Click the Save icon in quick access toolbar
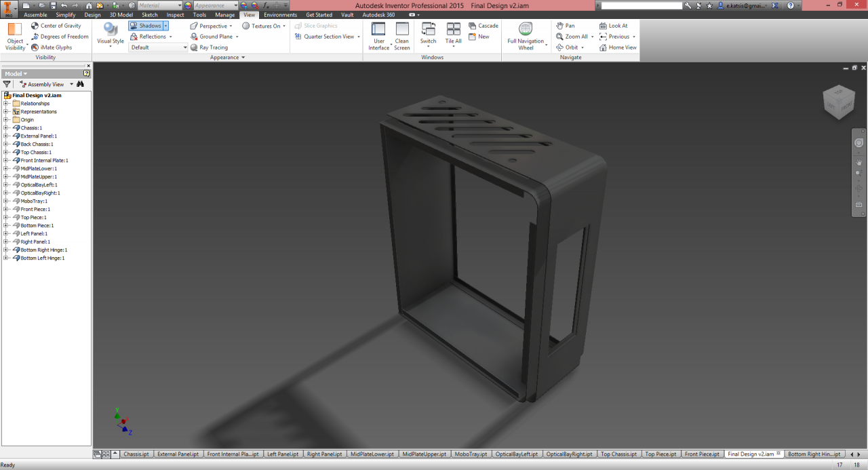Image resolution: width=868 pixels, height=470 pixels. coord(53,5)
